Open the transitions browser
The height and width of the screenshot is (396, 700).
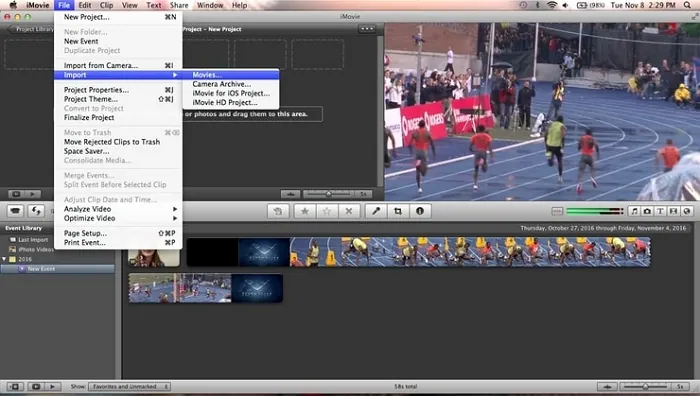click(x=673, y=211)
